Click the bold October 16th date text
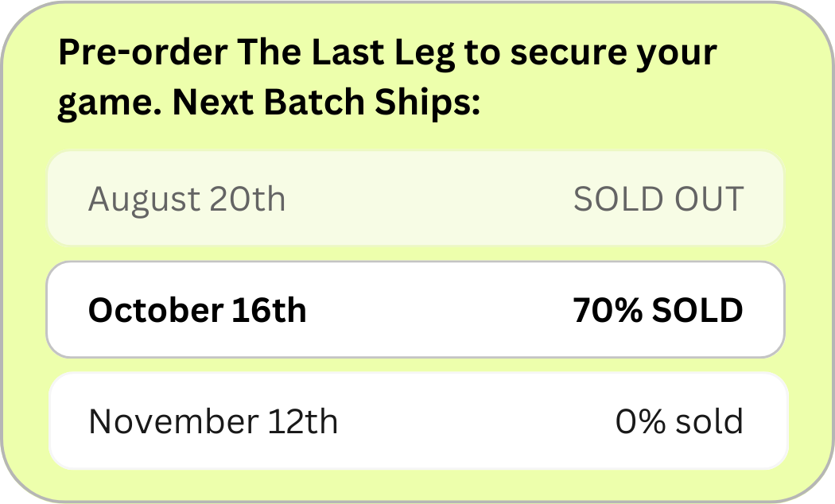 pos(197,310)
